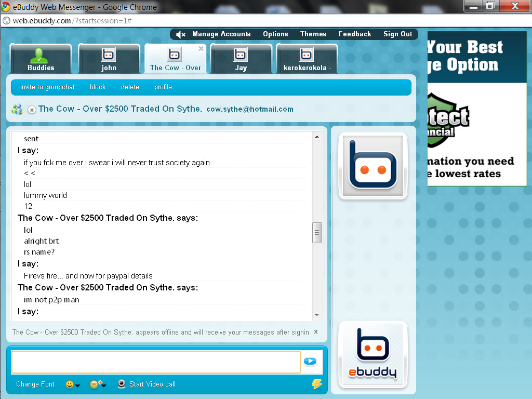Click message 'Firevs fire... and now for paypal details'
532x399 pixels.
88,276
